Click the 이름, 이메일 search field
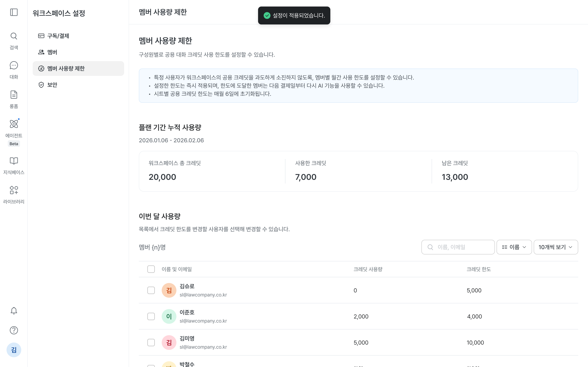Screen dimensions: 588x367 [x=458, y=247]
